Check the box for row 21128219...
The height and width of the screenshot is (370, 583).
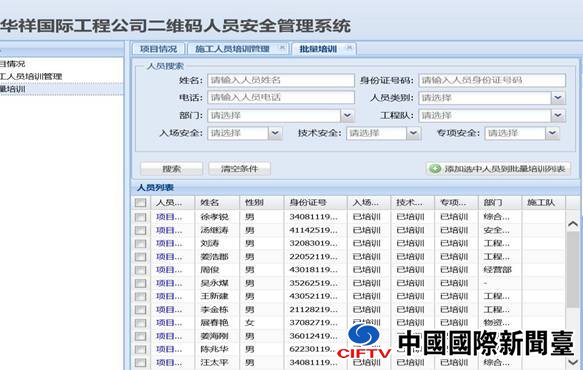(141, 310)
